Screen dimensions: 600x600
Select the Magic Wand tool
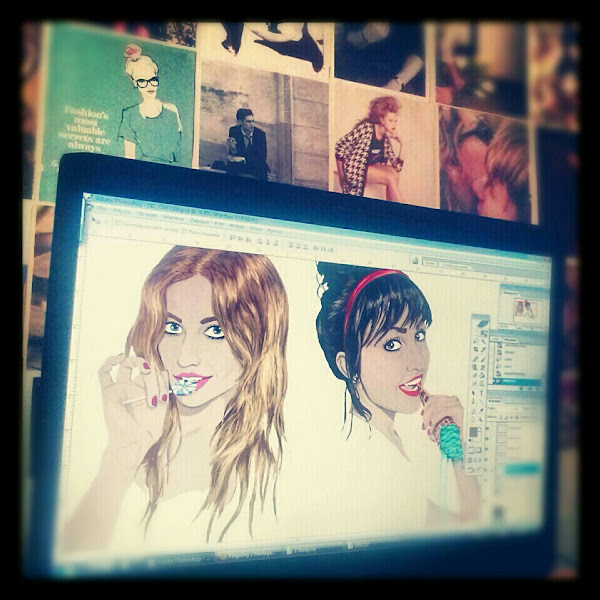point(484,341)
